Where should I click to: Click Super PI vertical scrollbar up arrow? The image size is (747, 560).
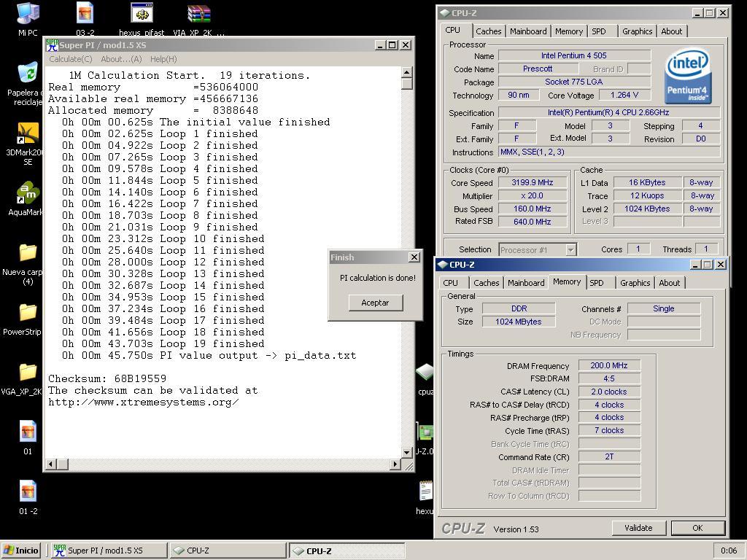tap(407, 72)
